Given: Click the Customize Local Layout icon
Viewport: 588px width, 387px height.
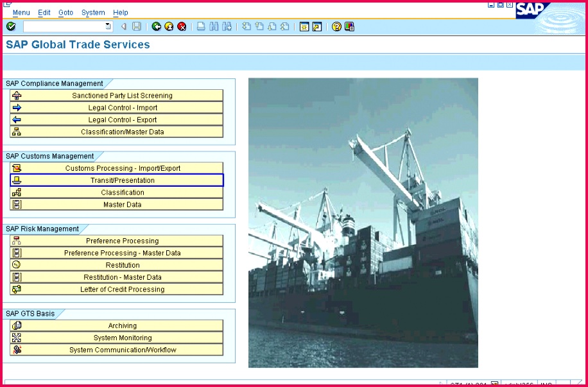Looking at the screenshot, I should [x=349, y=26].
